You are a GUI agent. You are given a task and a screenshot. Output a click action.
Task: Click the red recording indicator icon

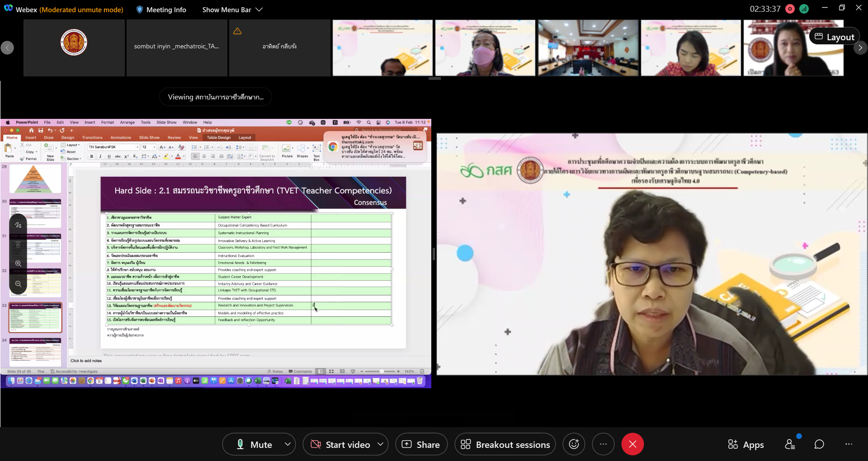click(x=790, y=9)
